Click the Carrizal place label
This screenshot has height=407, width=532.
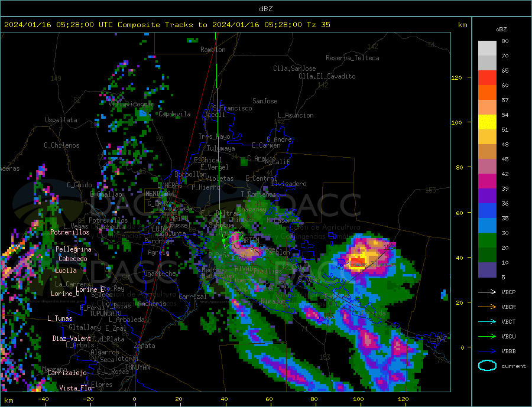(193, 297)
